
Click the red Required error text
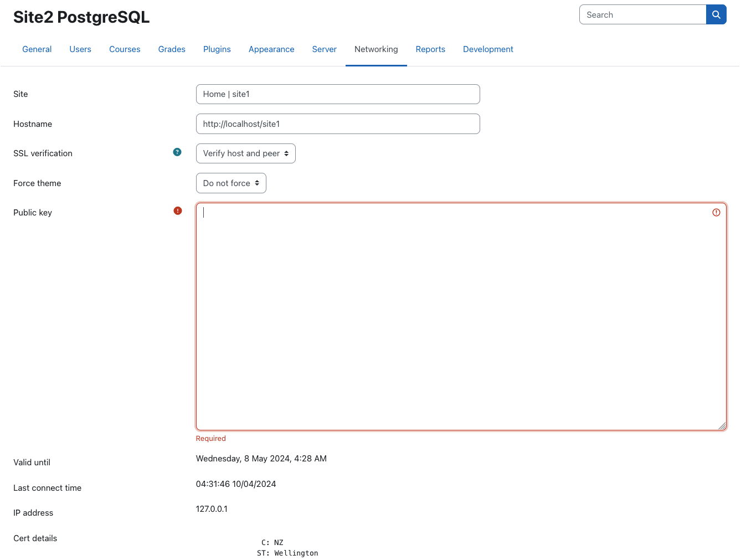pos(210,438)
